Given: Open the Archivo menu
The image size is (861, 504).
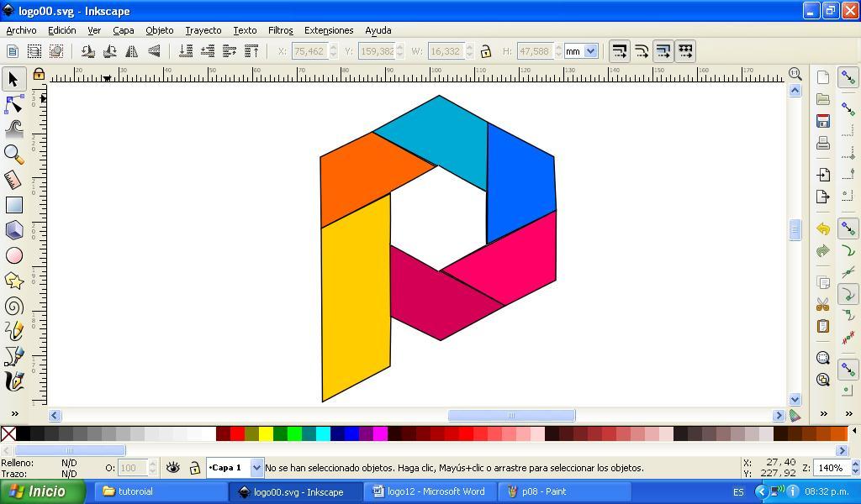Looking at the screenshot, I should [21, 31].
